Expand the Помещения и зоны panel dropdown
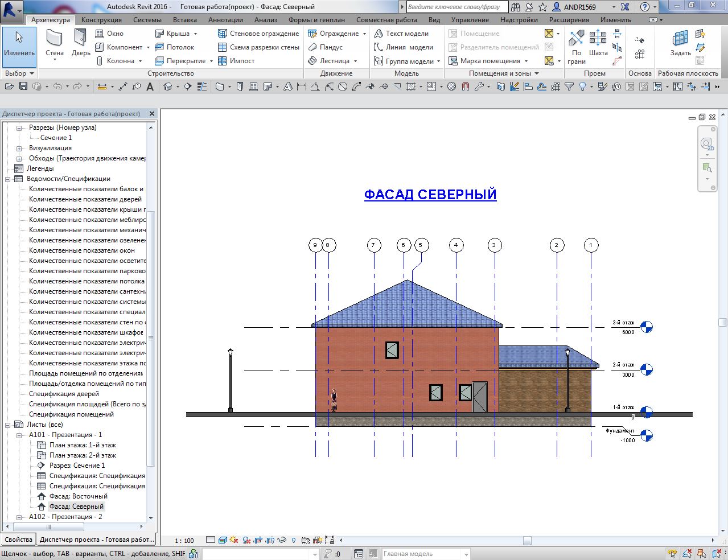The height and width of the screenshot is (560, 728). click(536, 73)
